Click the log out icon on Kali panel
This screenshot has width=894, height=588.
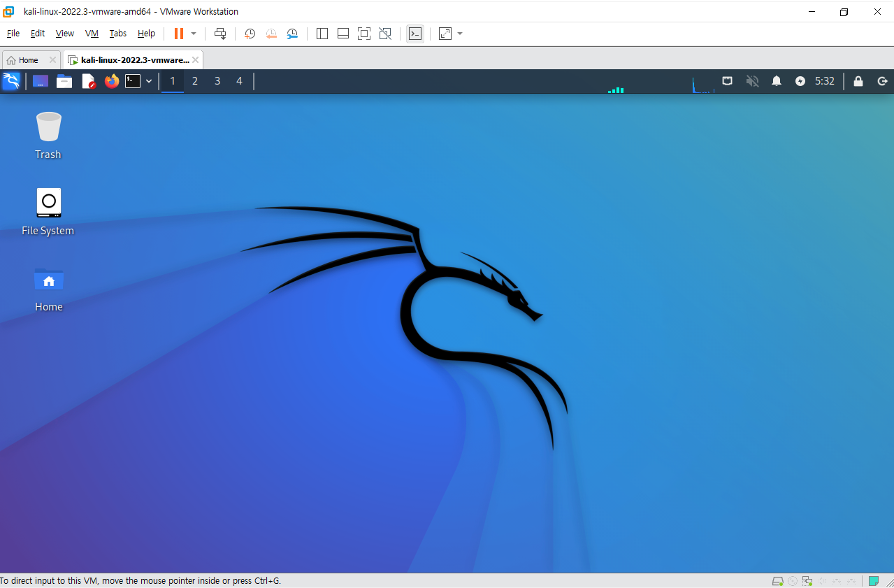(x=881, y=81)
